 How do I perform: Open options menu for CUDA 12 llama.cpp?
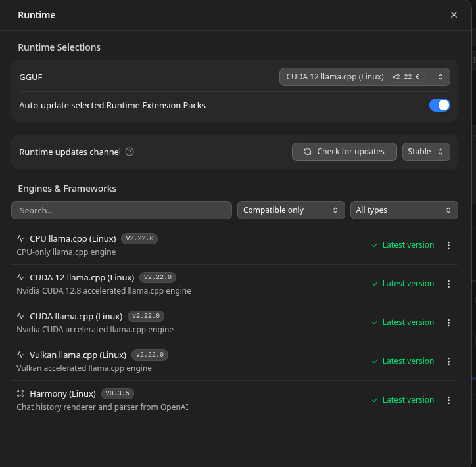[448, 284]
